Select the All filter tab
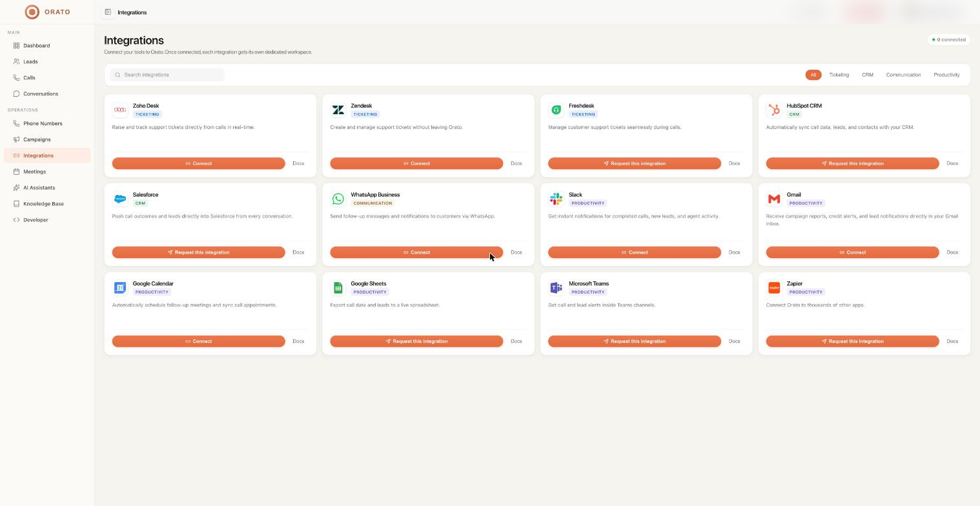 (x=813, y=75)
